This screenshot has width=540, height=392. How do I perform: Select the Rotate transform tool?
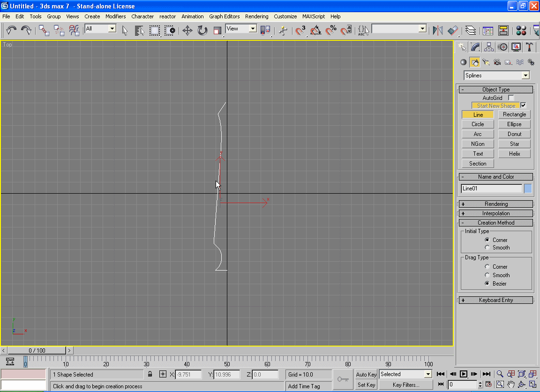(x=202, y=30)
